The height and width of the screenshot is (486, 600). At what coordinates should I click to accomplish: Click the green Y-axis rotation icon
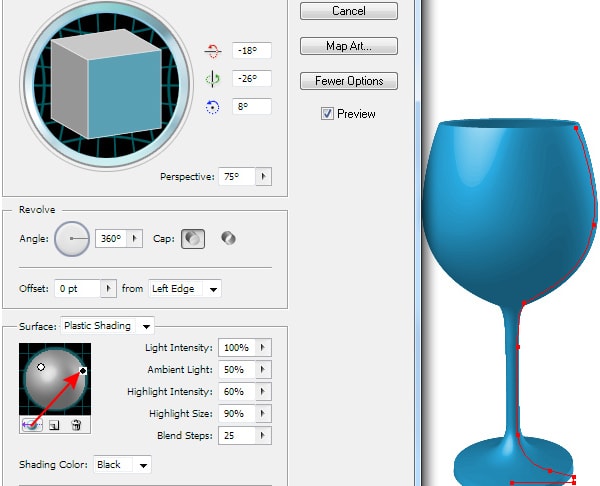click(x=212, y=79)
